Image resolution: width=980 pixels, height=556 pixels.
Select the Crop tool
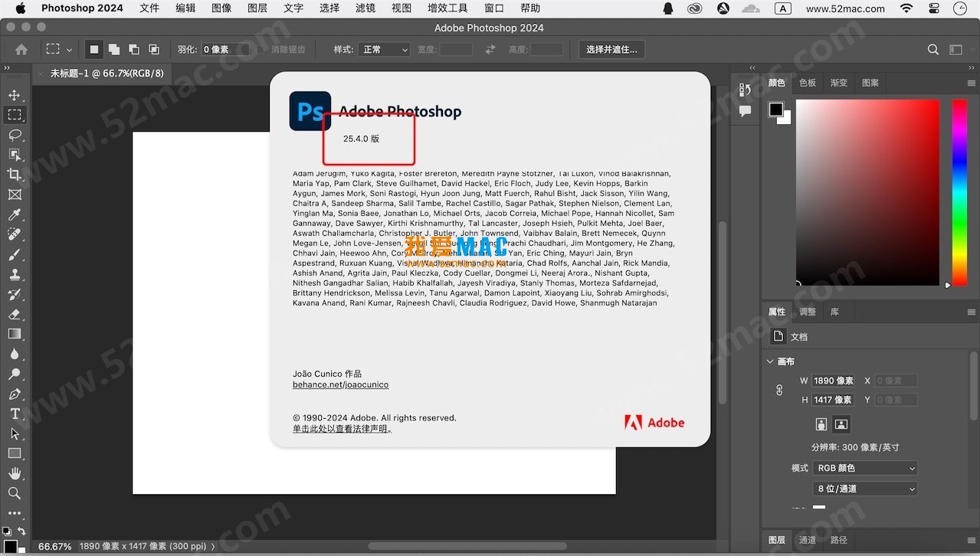coord(15,174)
